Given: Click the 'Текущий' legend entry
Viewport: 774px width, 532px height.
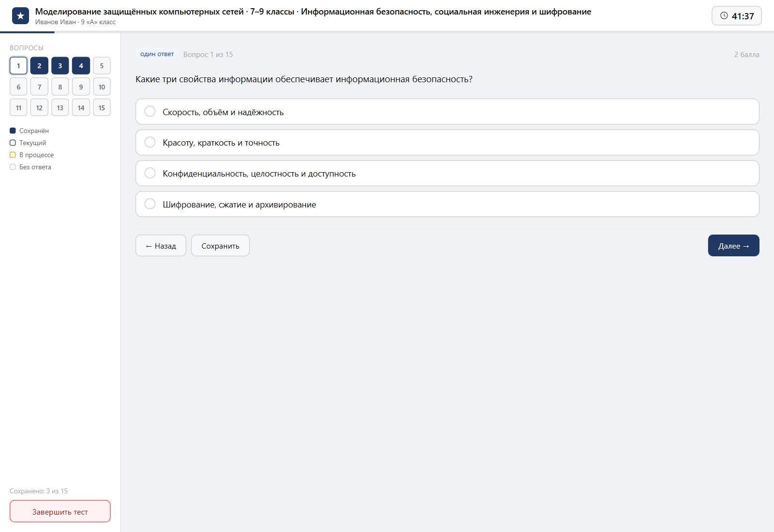Looking at the screenshot, I should [28, 143].
